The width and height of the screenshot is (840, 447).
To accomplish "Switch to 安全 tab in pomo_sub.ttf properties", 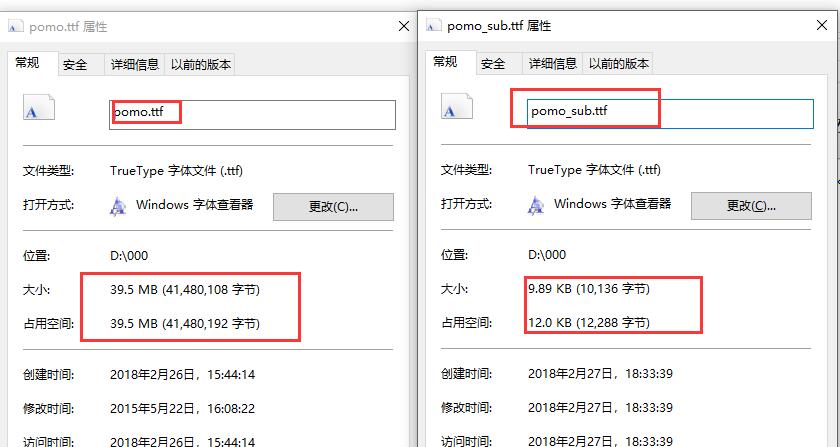I will tap(493, 64).
